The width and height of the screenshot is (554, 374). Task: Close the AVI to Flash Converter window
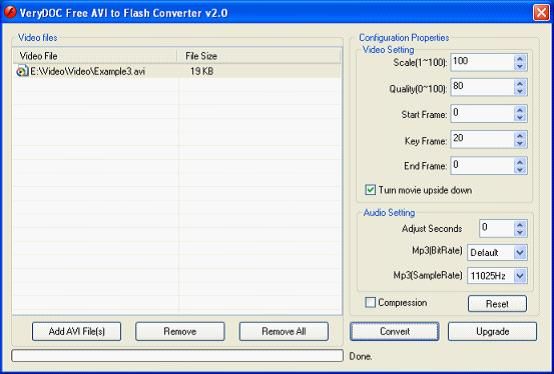(541, 13)
